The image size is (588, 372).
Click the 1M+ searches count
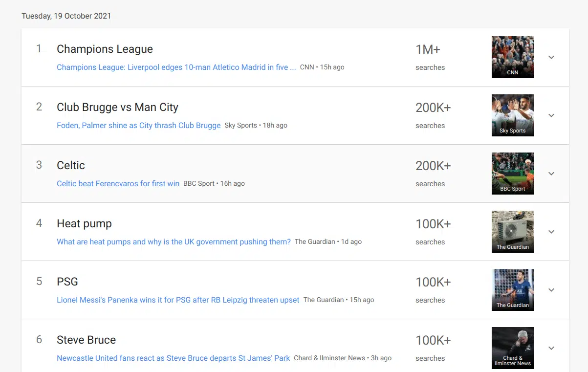pyautogui.click(x=428, y=49)
